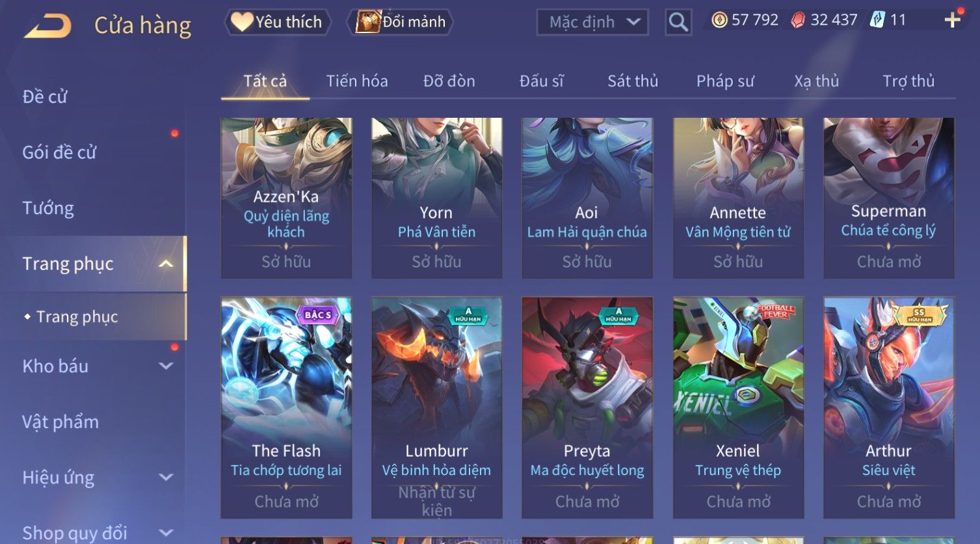Tap the heart icon in Yêu thích

pyautogui.click(x=242, y=22)
